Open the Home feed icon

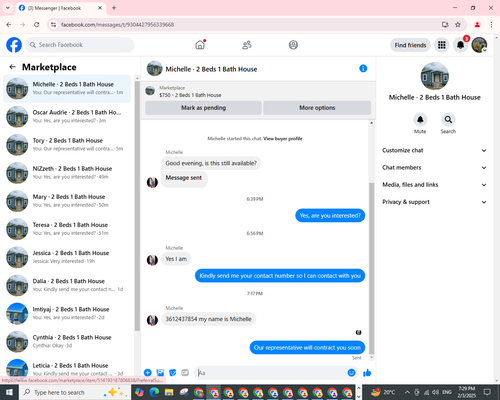(x=200, y=45)
